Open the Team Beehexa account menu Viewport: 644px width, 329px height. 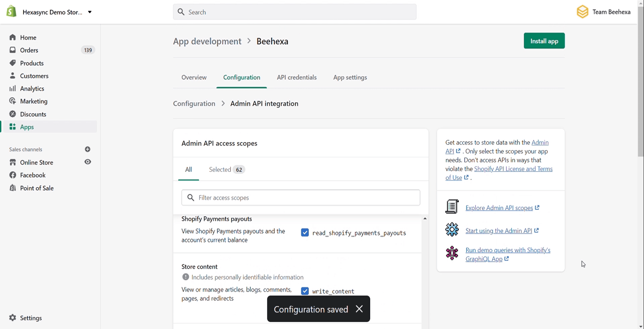coord(603,12)
